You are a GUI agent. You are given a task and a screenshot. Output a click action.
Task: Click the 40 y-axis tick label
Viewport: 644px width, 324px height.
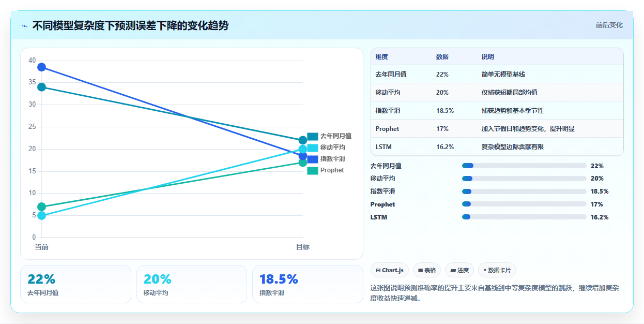[32, 61]
